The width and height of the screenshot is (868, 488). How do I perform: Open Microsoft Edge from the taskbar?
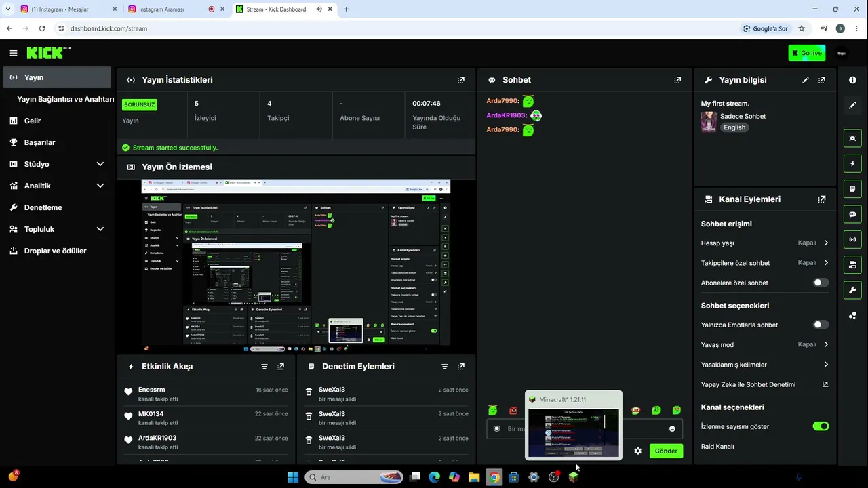click(435, 477)
